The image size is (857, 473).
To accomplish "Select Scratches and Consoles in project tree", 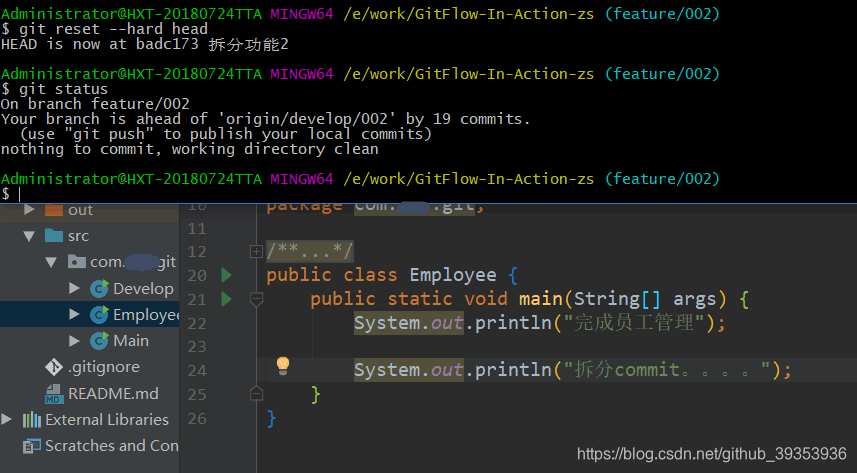I will click(112, 446).
